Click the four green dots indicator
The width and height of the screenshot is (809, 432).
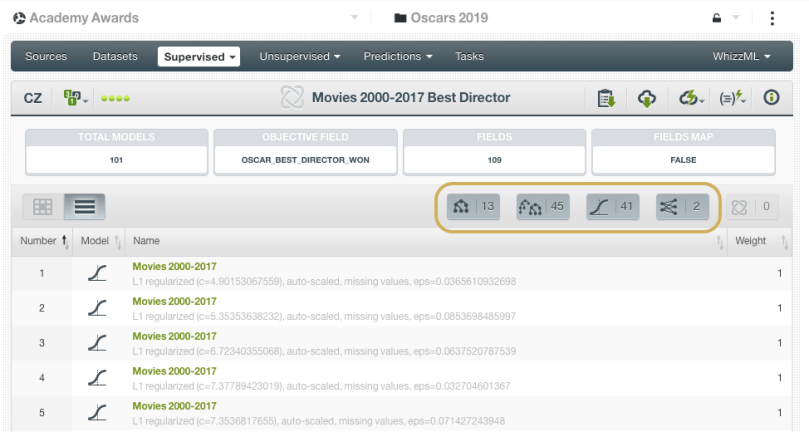[x=115, y=98]
